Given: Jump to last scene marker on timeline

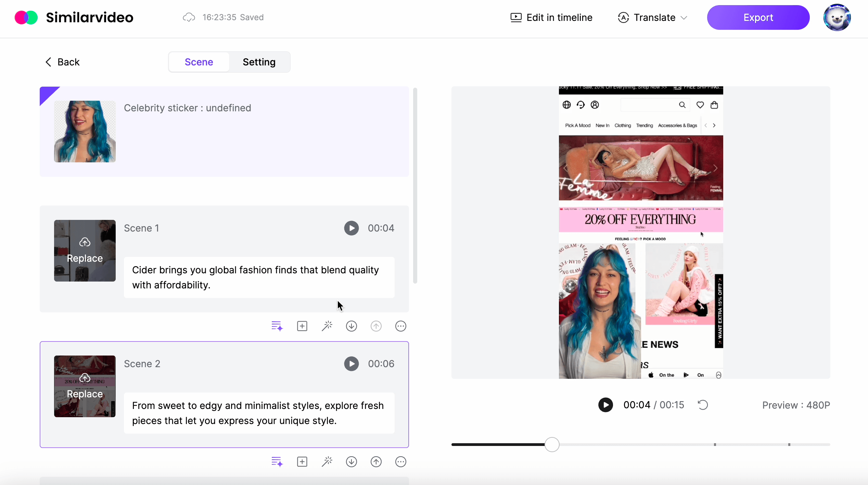Looking at the screenshot, I should (x=789, y=445).
